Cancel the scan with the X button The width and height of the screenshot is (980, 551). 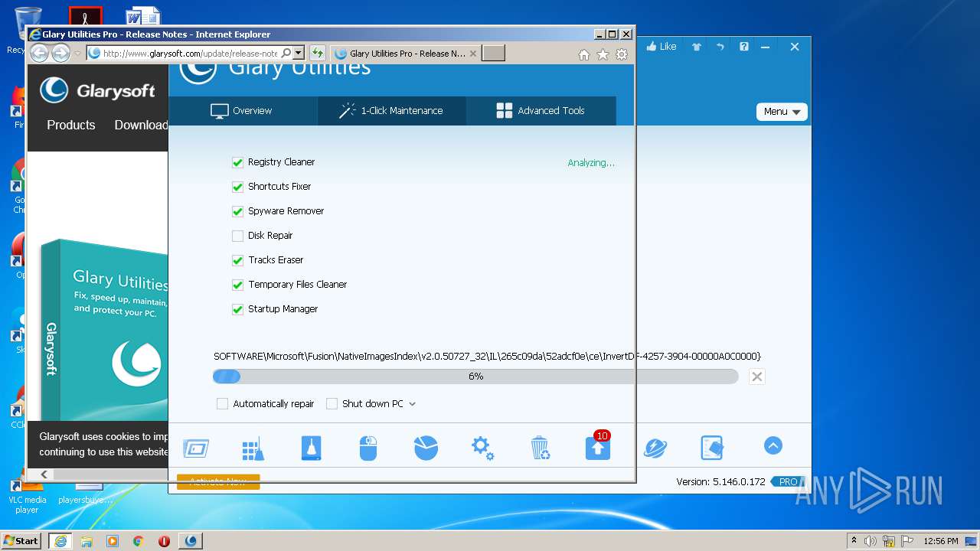coord(756,377)
